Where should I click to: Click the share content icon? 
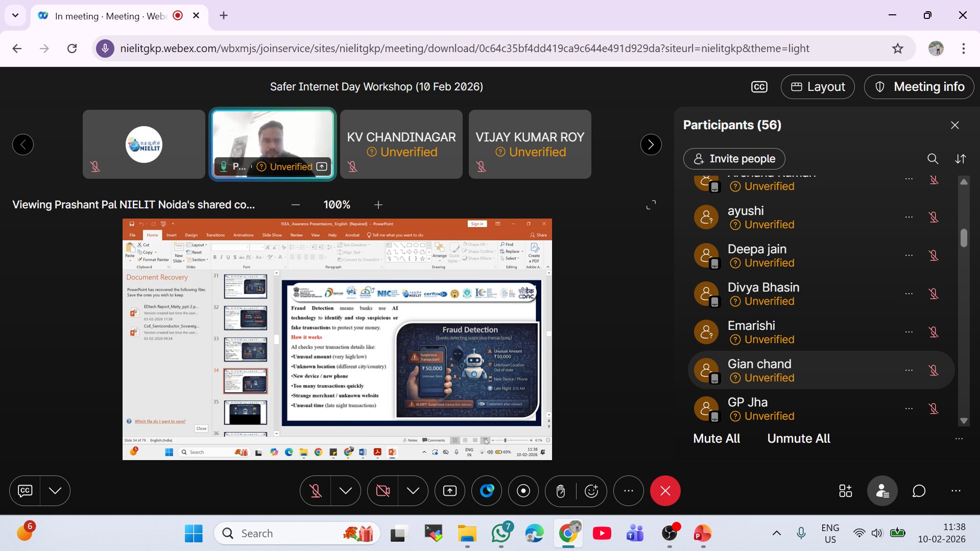tap(450, 491)
